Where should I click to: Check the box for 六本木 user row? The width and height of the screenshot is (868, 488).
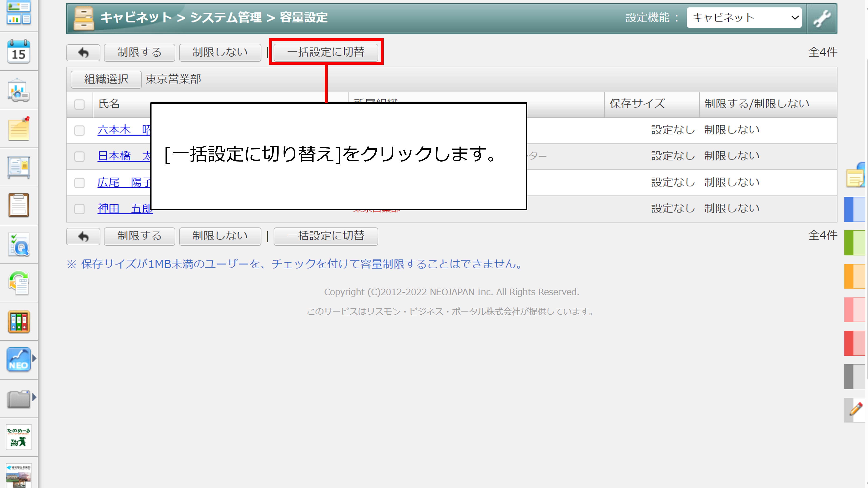pyautogui.click(x=80, y=130)
